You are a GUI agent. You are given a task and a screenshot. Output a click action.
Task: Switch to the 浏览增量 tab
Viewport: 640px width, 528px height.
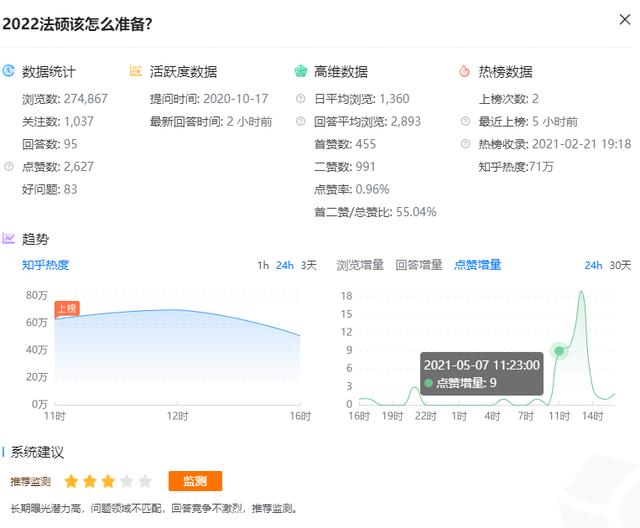361,265
